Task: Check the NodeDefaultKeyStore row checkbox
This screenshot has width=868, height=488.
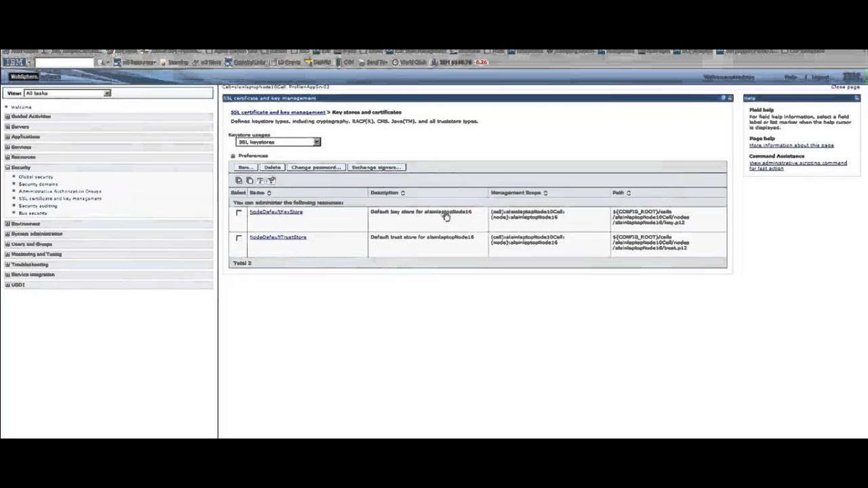Action: pos(239,213)
